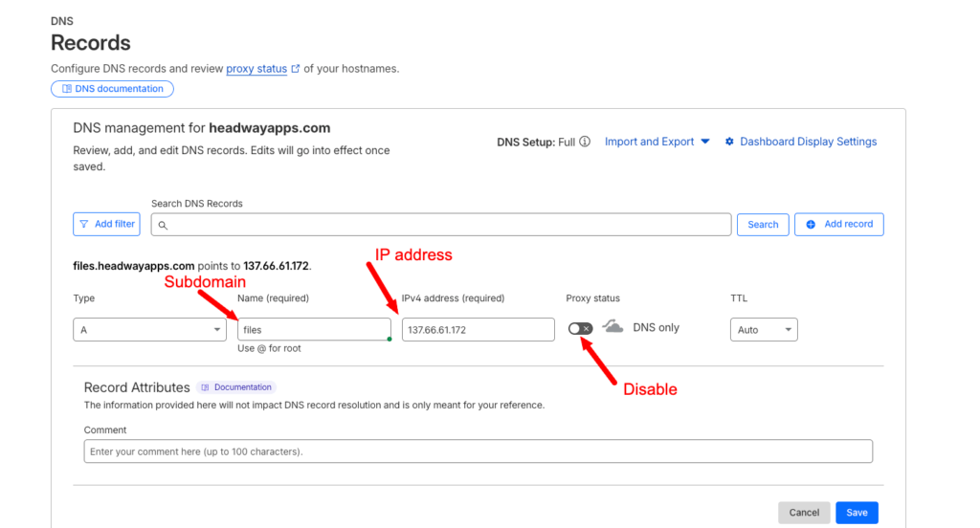Image resolution: width=980 pixels, height=528 pixels.
Task: Click the Add record button
Action: (838, 225)
